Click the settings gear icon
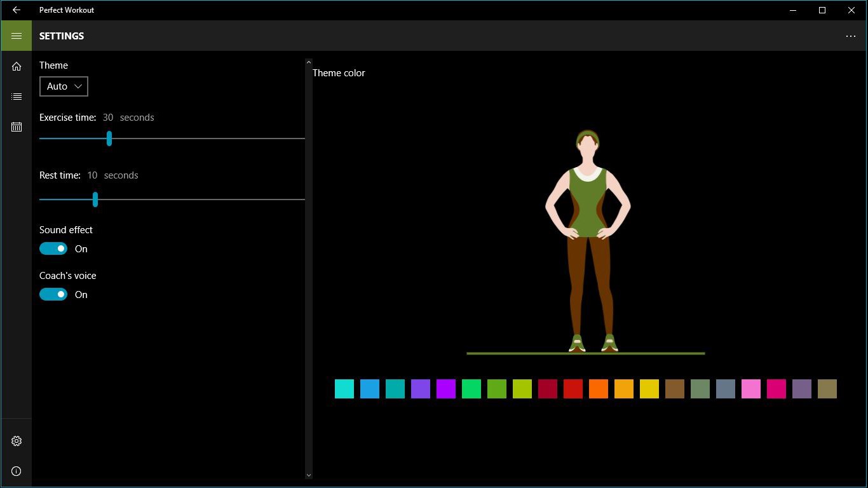Image resolution: width=868 pixels, height=488 pixels. click(x=17, y=441)
